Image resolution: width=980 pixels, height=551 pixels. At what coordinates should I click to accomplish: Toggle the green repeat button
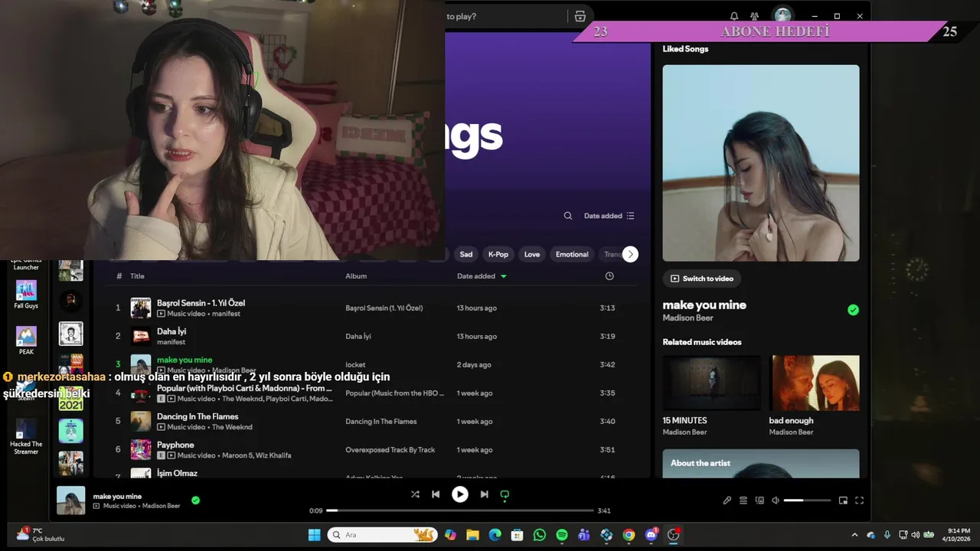click(505, 494)
